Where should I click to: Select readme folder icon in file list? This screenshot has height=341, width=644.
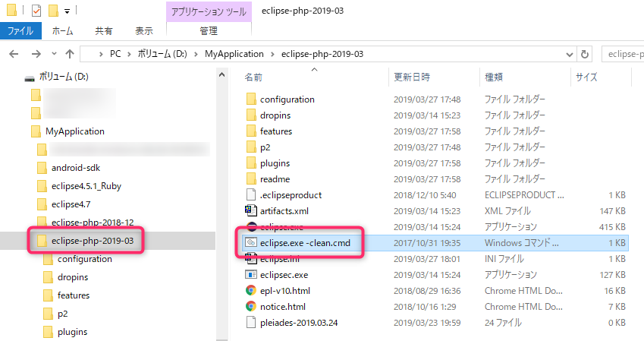(251, 179)
